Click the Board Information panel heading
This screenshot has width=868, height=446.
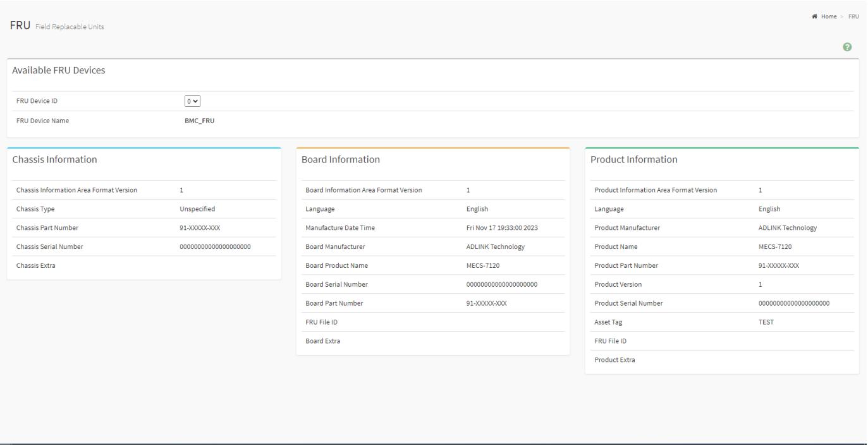tap(341, 159)
